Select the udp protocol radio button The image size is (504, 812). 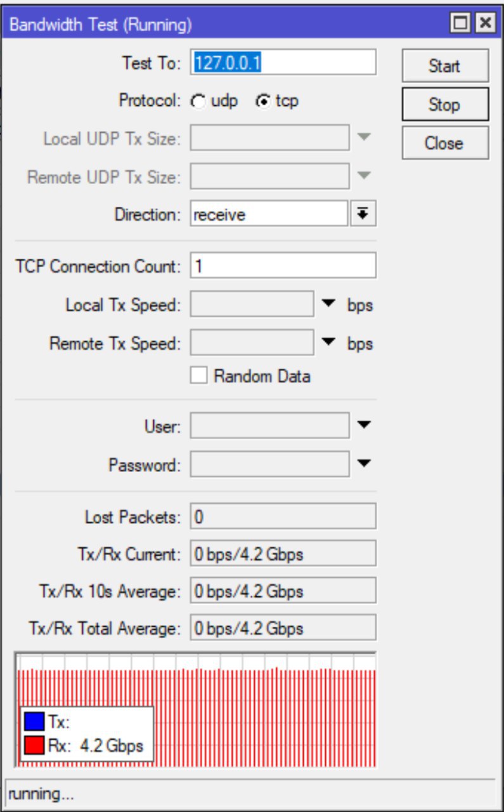click(x=199, y=101)
